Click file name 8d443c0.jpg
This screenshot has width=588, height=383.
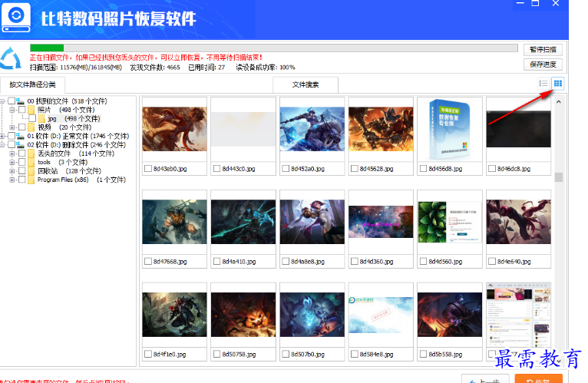[239, 169]
